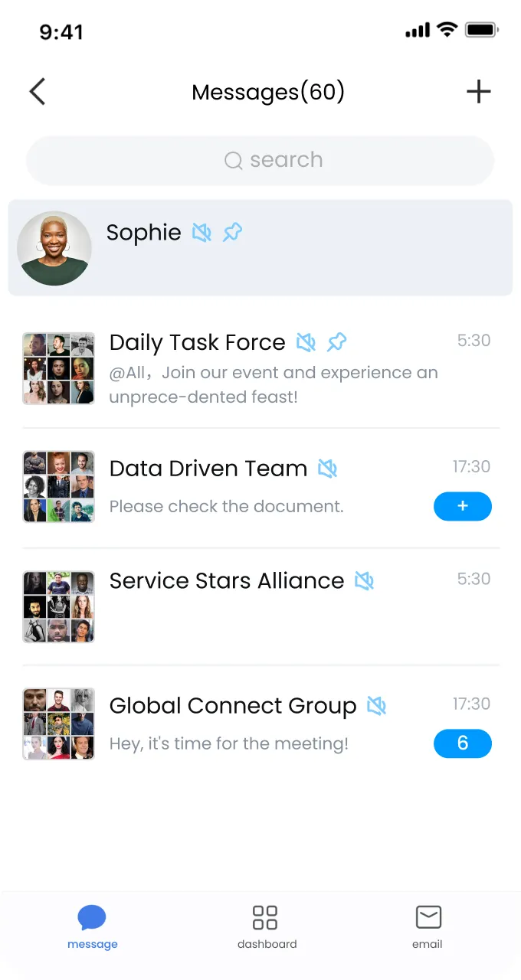Image resolution: width=521 pixels, height=980 pixels.
Task: Tap the message bubble icon
Action: [x=92, y=917]
